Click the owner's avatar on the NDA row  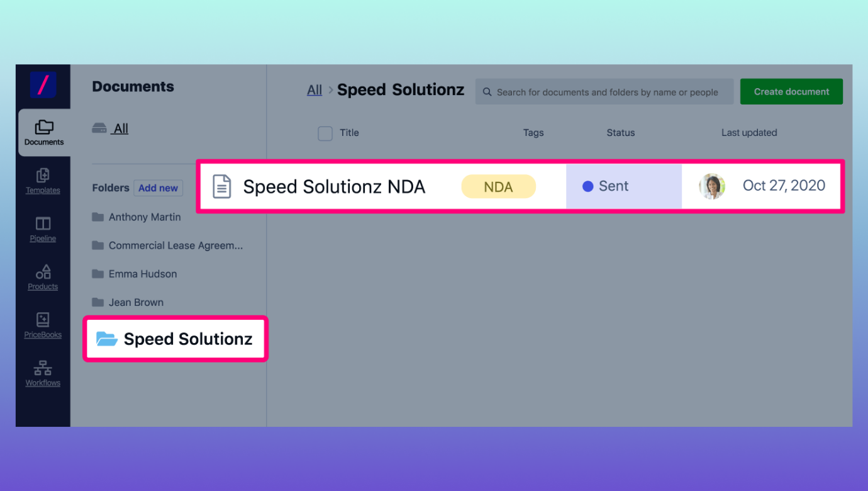tap(711, 186)
